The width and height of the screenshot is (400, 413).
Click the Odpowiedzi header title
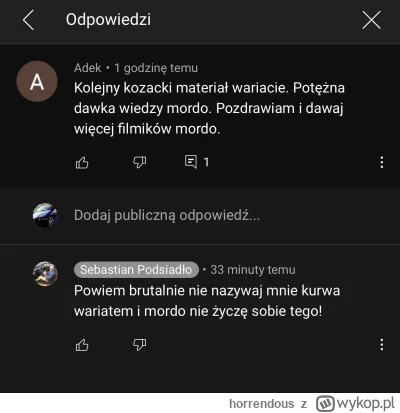click(108, 19)
